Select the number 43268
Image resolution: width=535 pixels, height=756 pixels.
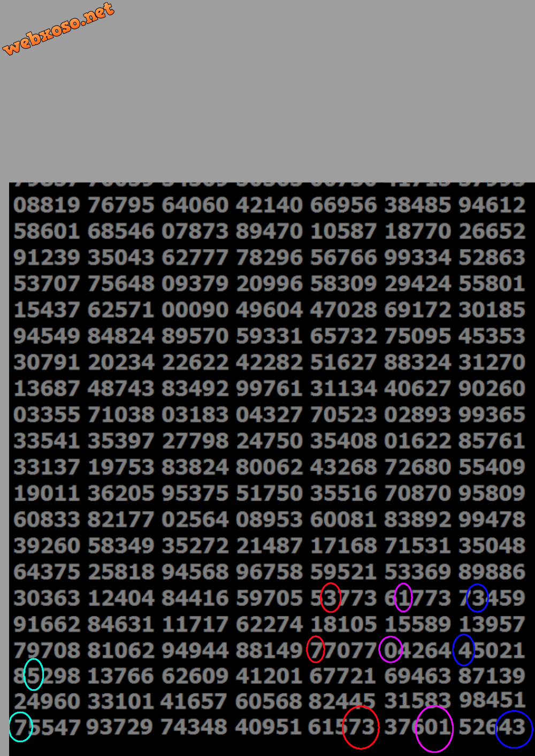pyautogui.click(x=343, y=467)
